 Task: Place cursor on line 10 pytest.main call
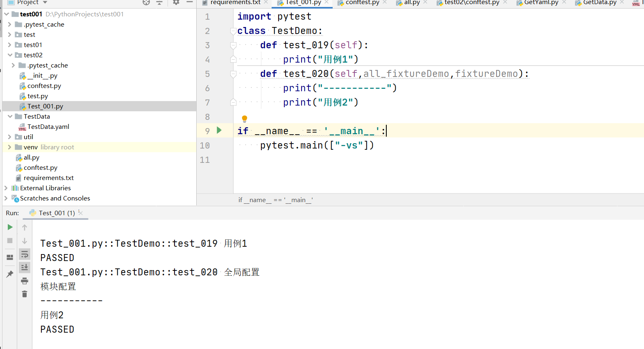[x=317, y=145]
